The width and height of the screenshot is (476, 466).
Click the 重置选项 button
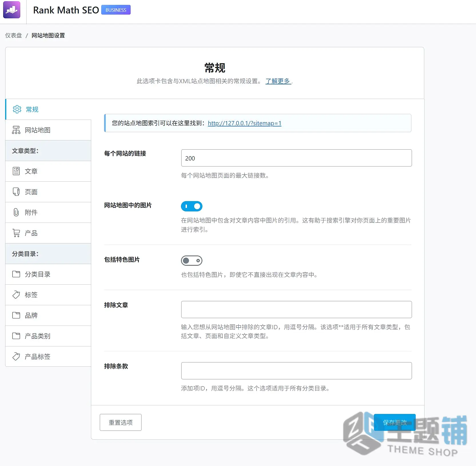[121, 422]
